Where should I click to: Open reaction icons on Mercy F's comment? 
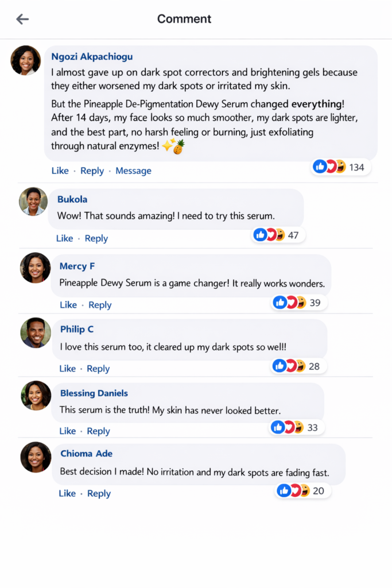tap(289, 303)
